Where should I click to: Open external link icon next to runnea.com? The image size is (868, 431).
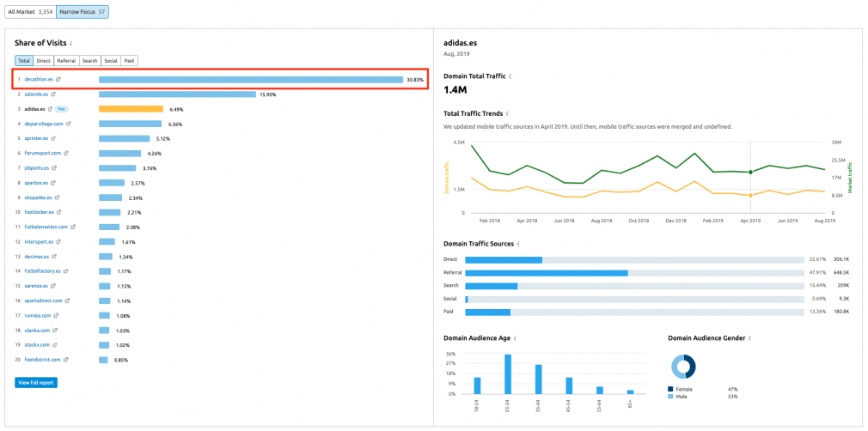tap(56, 315)
